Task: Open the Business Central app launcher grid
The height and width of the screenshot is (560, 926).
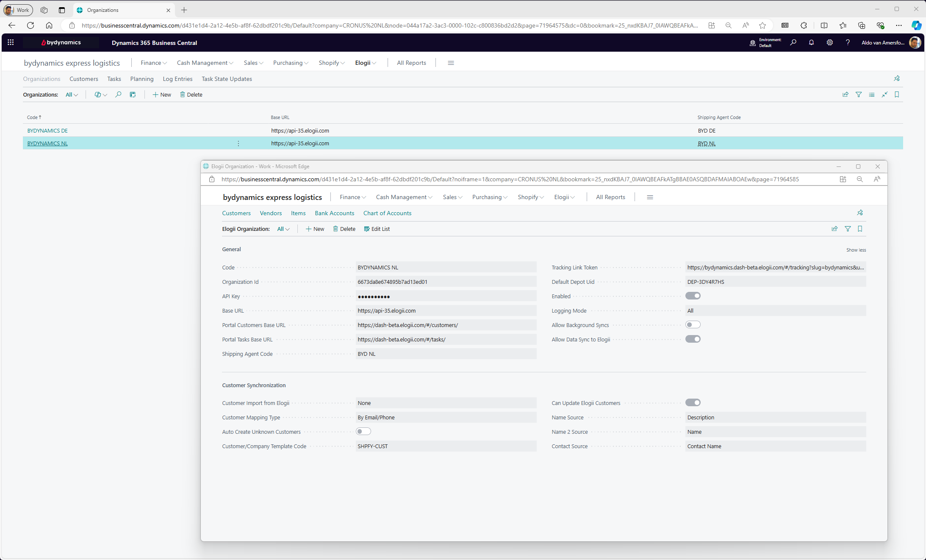Action: [x=11, y=42]
